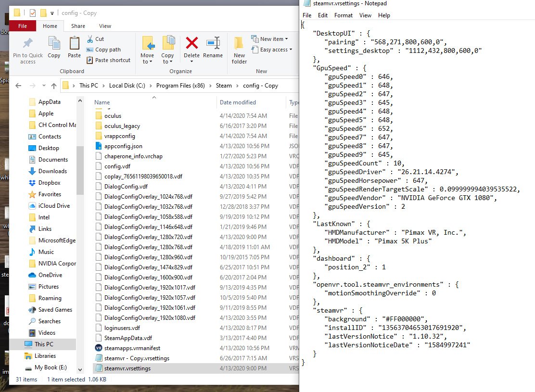
Task: Open Libraries in navigation pane
Action: (45, 356)
